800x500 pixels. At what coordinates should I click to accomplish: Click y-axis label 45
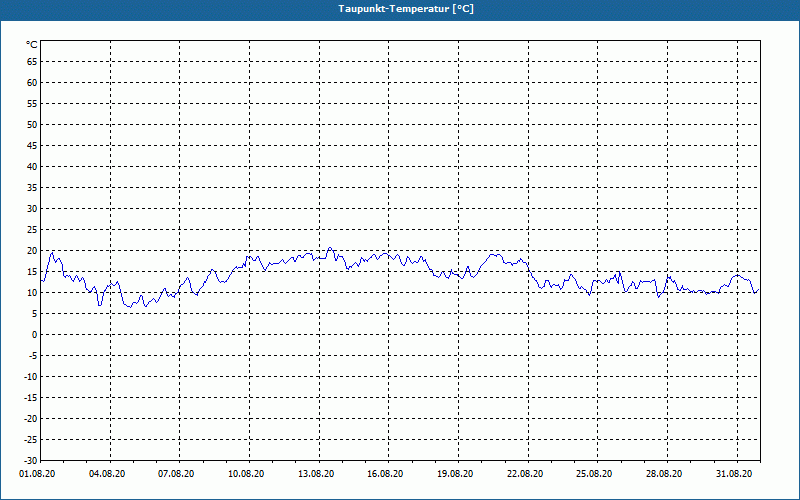pos(32,145)
